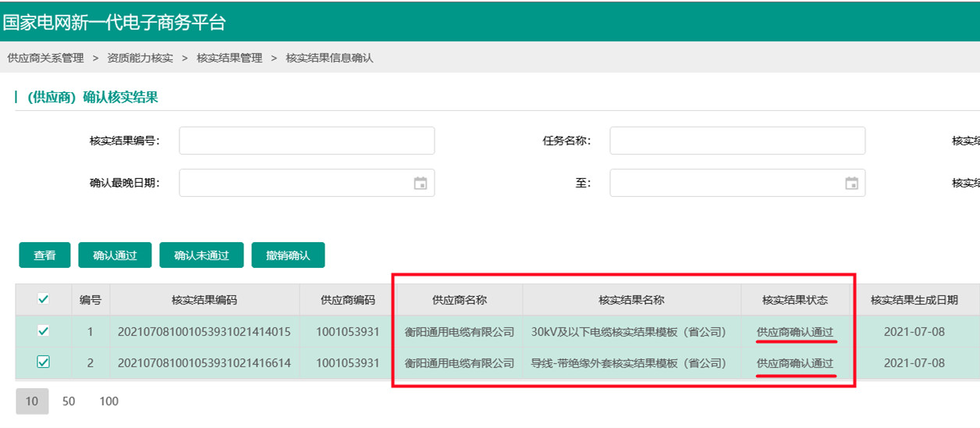Open 核实结果管理 breadcrumb link
Viewport: 980px width, 428px height.
coord(229,58)
